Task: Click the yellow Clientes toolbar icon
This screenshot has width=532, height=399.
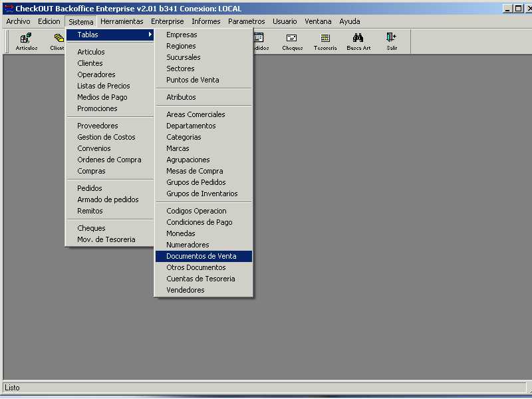Action: coord(58,41)
